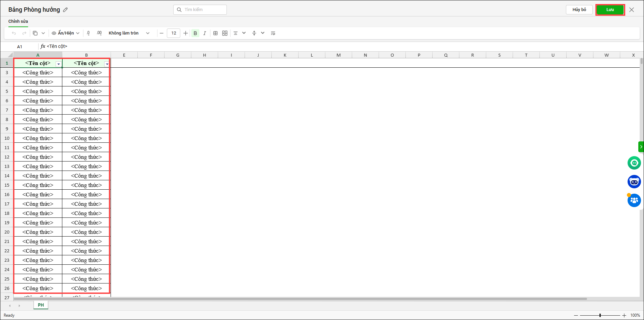
Task: Click the copy icon in toolbar
Action: click(x=35, y=33)
